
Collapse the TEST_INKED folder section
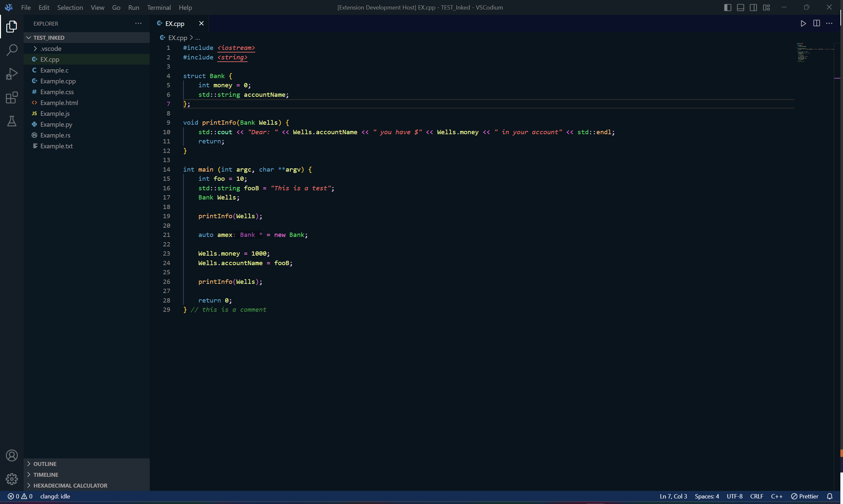(87, 38)
